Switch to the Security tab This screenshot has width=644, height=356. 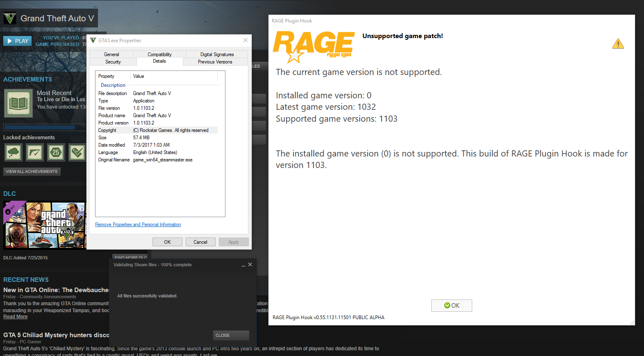pyautogui.click(x=113, y=62)
